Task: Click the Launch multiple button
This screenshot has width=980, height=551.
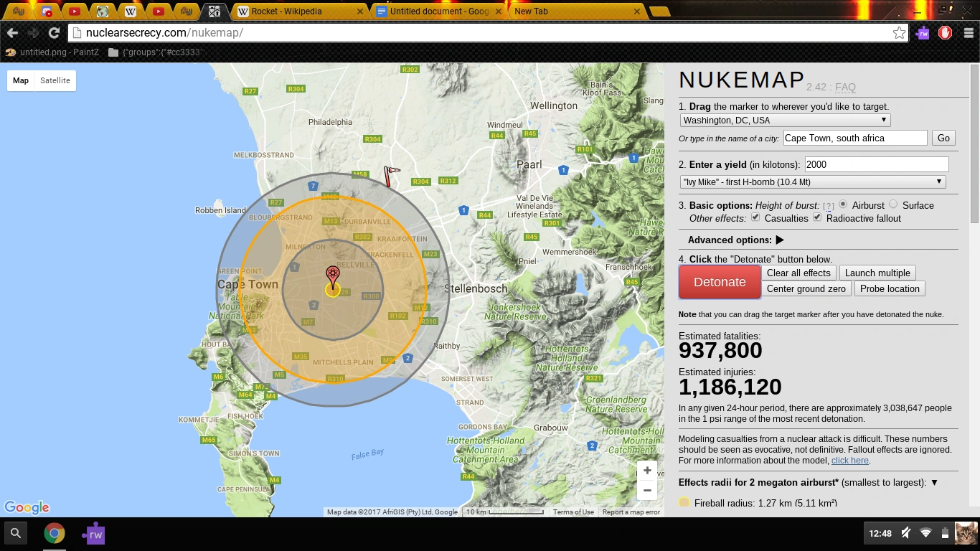Action: tap(877, 273)
